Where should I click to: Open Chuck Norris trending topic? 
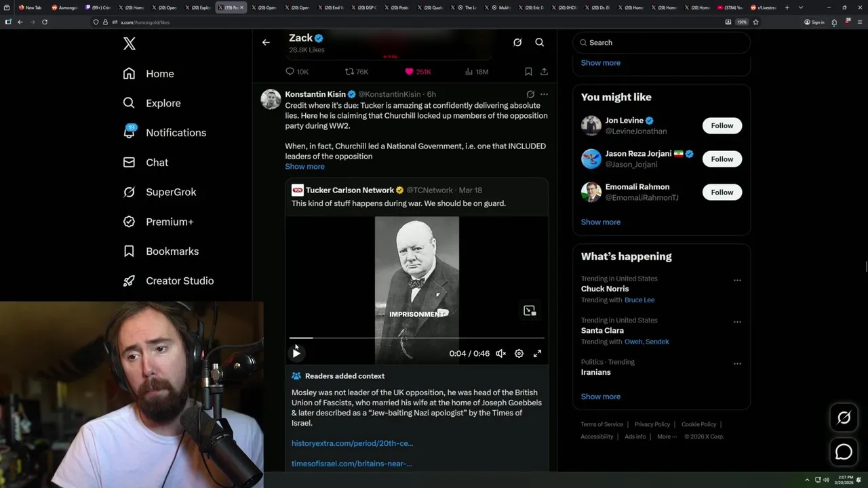[605, 289]
